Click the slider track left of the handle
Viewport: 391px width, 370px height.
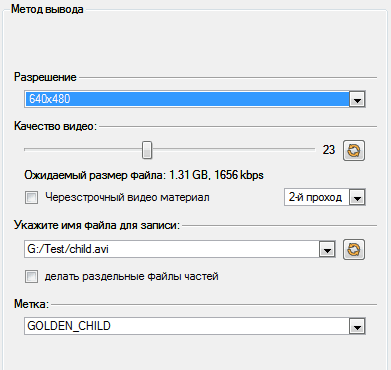click(x=83, y=150)
